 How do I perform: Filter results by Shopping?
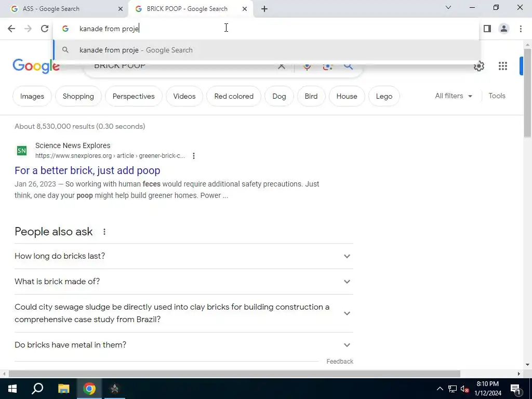tap(78, 96)
